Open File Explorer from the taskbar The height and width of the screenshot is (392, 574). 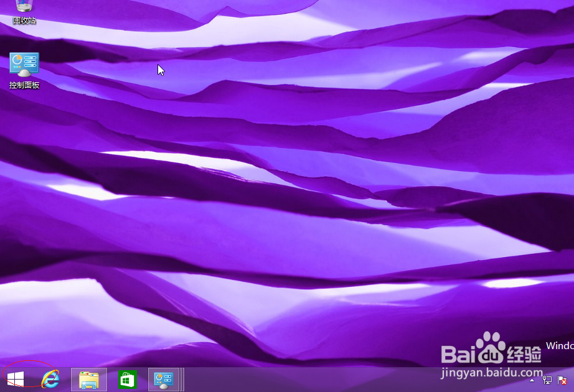[88, 379]
